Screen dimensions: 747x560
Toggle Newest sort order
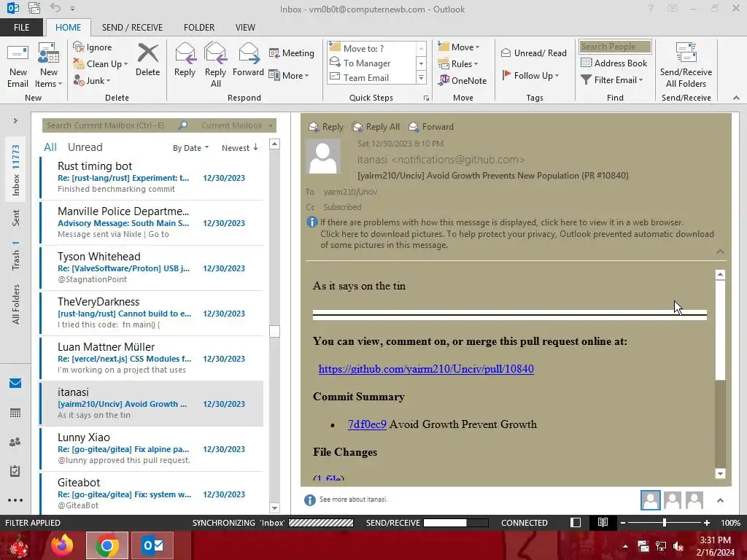[x=239, y=148]
